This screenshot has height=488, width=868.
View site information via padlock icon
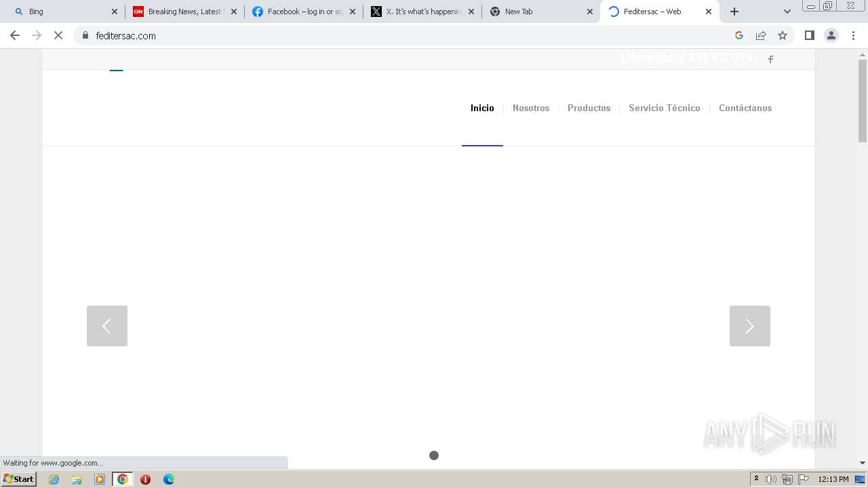click(85, 35)
